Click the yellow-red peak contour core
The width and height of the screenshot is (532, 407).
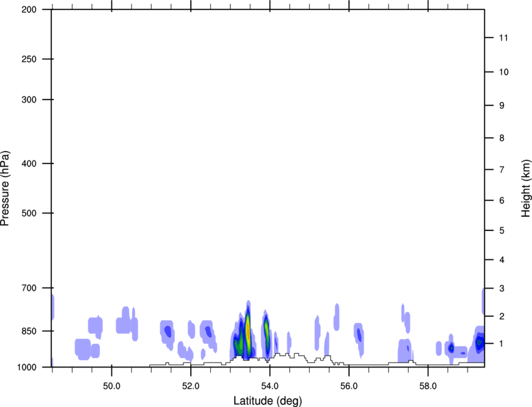pos(248,332)
